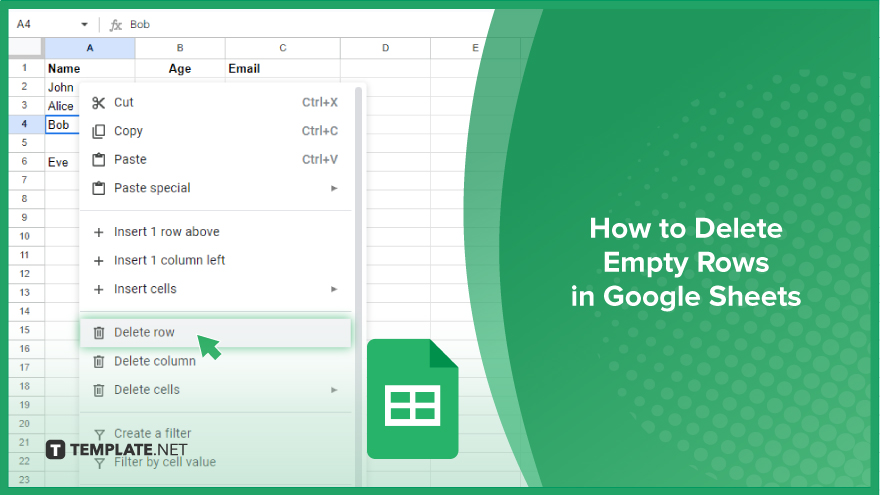Choose Paste from the context menu
Viewport: 880px width, 495px height.
click(216, 160)
